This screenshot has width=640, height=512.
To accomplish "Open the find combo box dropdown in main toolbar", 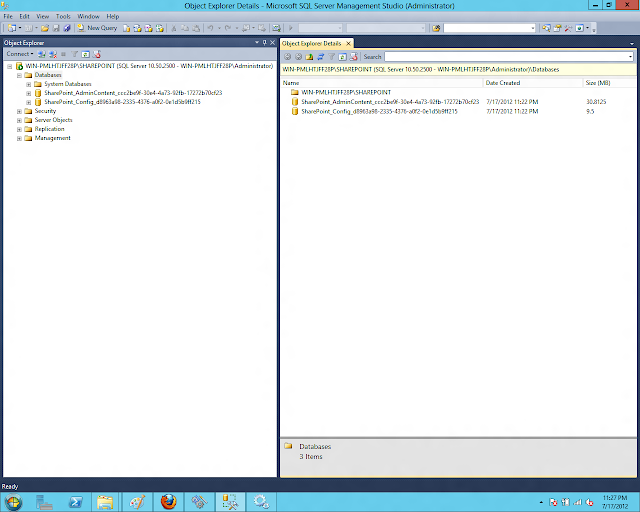I will click(x=533, y=28).
